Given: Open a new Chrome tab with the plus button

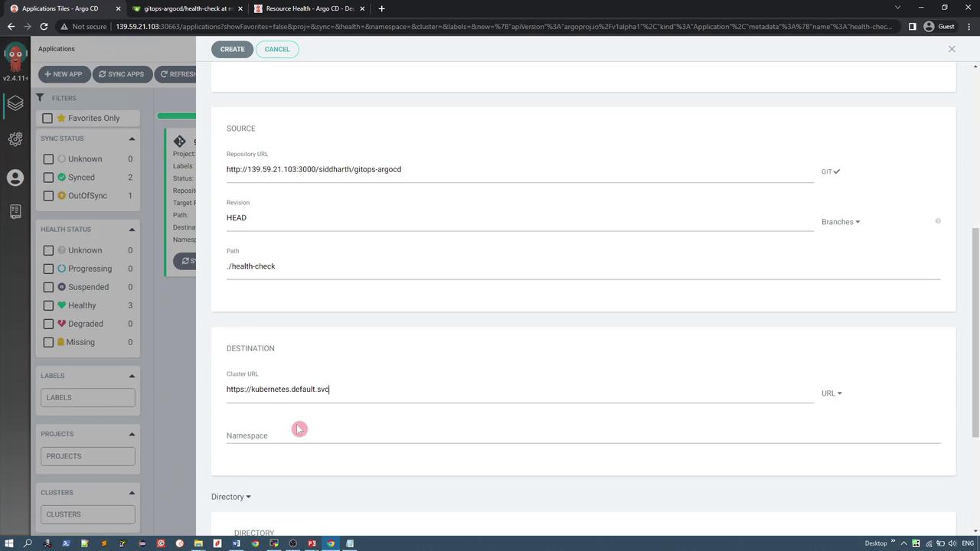Looking at the screenshot, I should [x=381, y=8].
